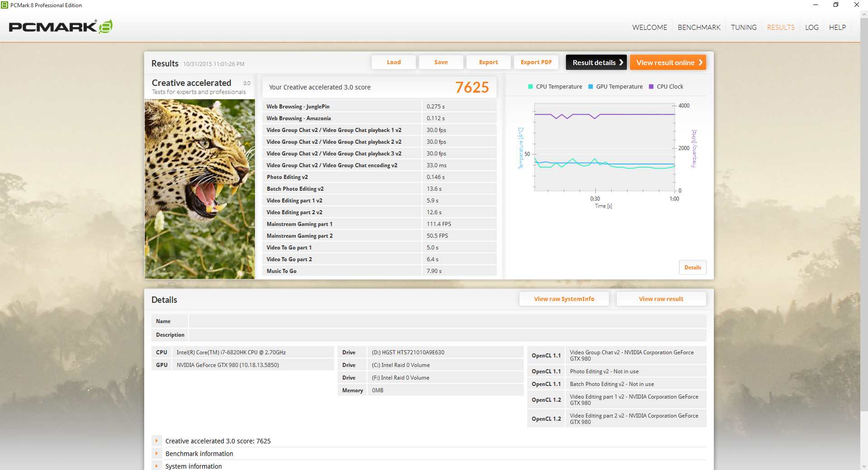Click the Description field

(x=448, y=335)
